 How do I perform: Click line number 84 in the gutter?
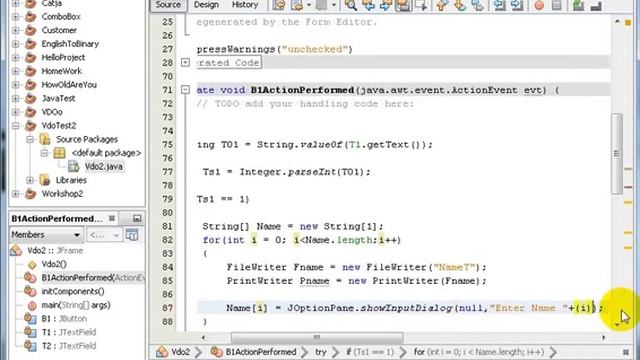click(167, 267)
